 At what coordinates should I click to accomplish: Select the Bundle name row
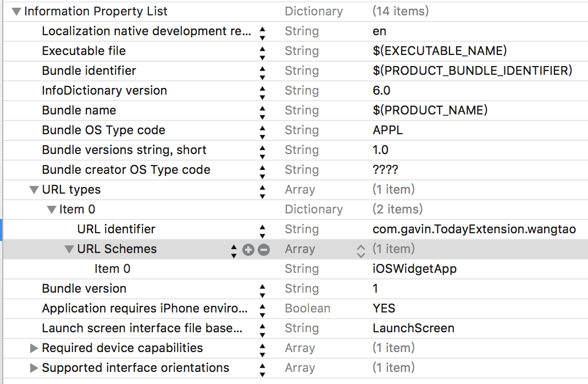tap(79, 111)
